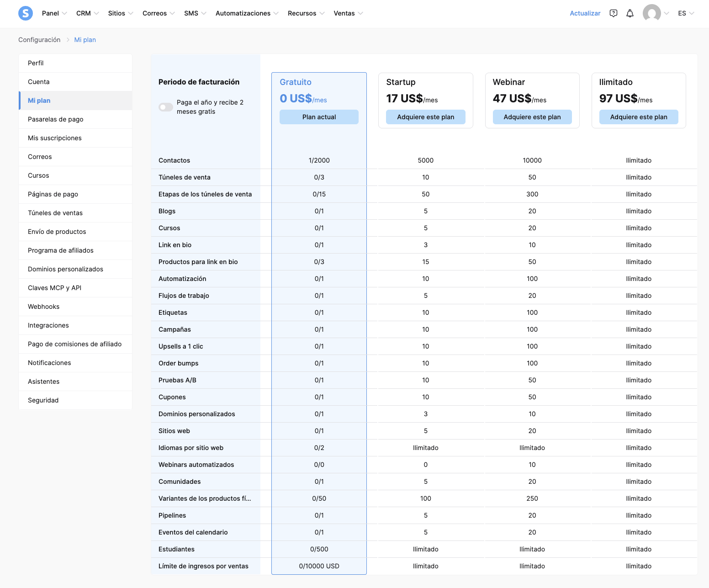Click Configuración breadcrumb link
709x588 pixels.
coord(39,40)
